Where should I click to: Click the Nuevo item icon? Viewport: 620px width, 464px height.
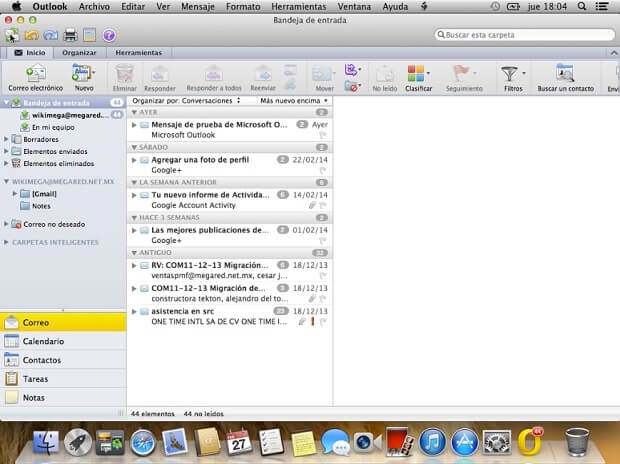coord(82,74)
